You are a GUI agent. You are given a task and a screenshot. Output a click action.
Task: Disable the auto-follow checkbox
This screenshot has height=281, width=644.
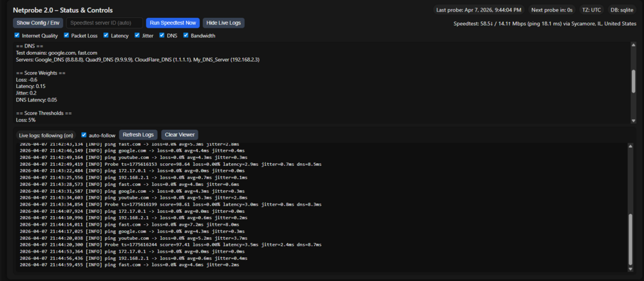(x=84, y=134)
